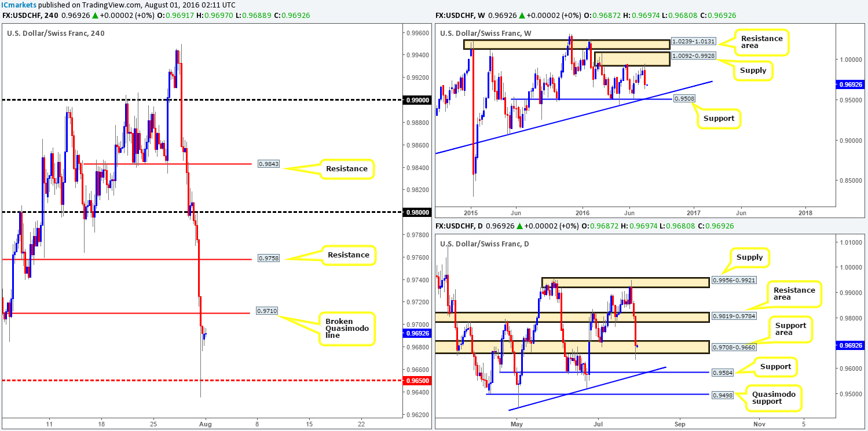Click the 'Broken Quasimodo line' callout
The width and height of the screenshot is (868, 431).
coord(347,329)
